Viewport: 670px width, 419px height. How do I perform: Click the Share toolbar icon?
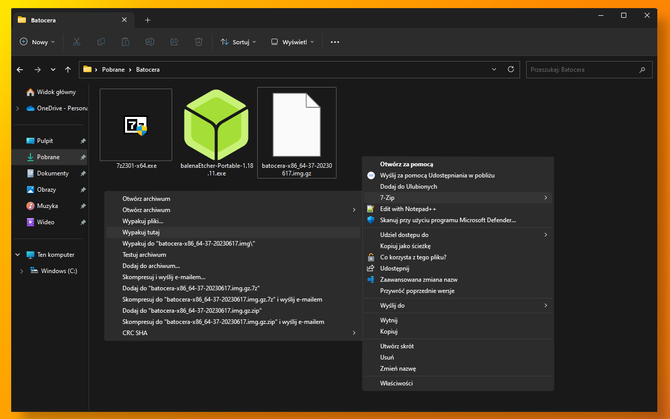pyautogui.click(x=174, y=42)
